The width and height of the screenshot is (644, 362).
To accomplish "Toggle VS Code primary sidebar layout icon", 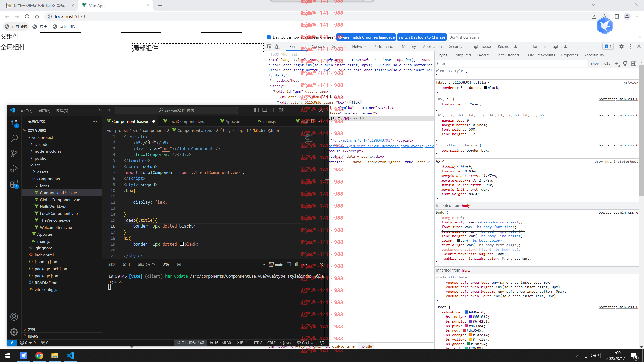I will pyautogui.click(x=256, y=110).
